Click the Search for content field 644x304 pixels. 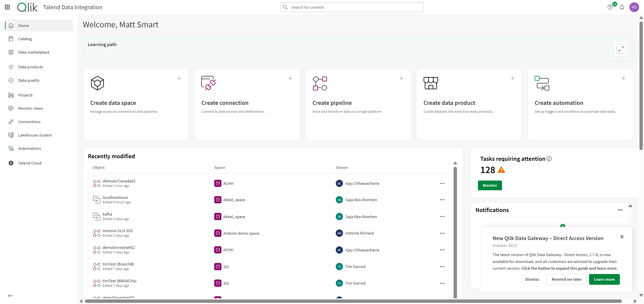click(352, 7)
